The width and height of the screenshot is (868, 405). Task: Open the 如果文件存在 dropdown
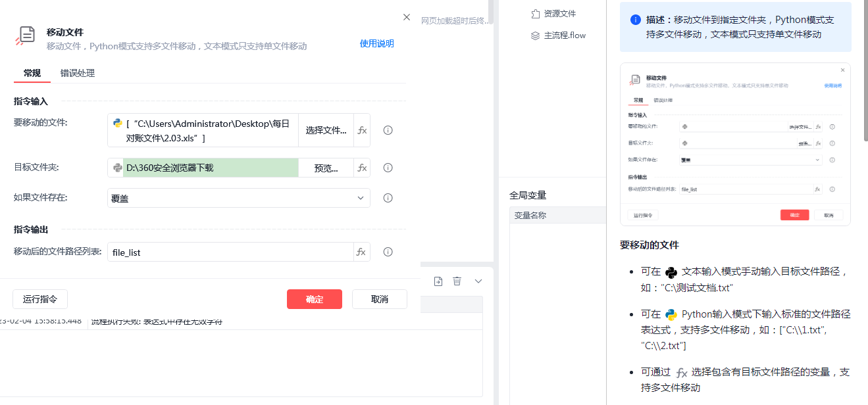pyautogui.click(x=238, y=198)
